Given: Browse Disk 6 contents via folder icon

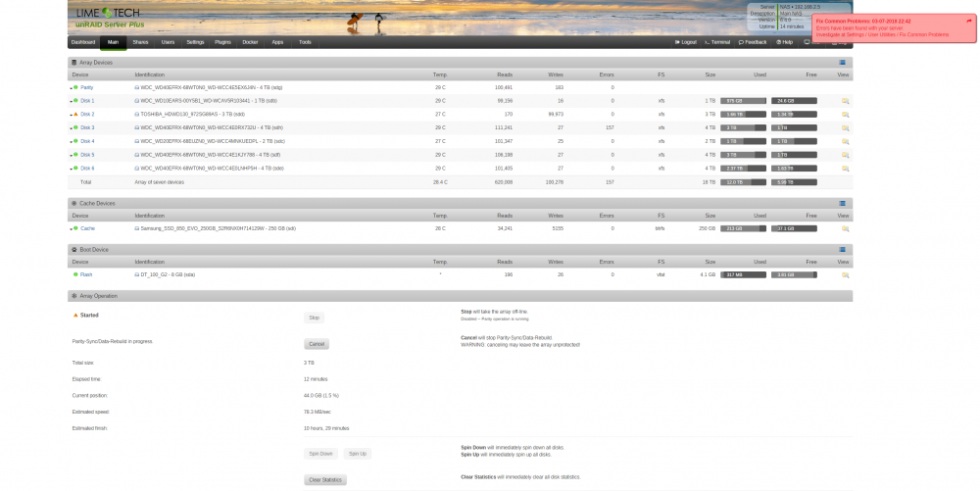Looking at the screenshot, I should (x=845, y=169).
